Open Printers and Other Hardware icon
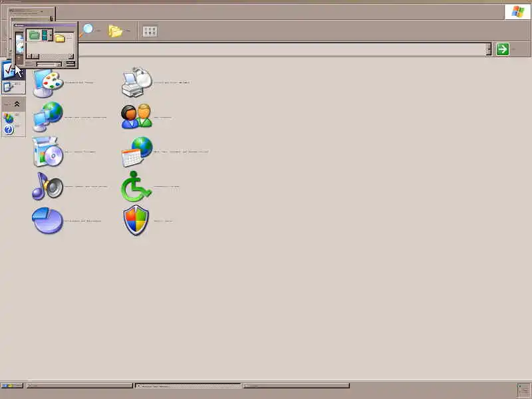Viewport: 532px width, 399px height. pyautogui.click(x=137, y=82)
